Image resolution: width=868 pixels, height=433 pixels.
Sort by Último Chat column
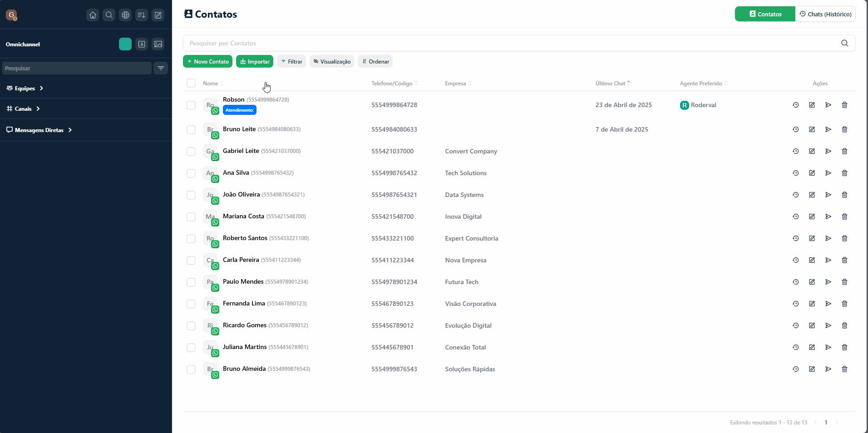(x=613, y=83)
